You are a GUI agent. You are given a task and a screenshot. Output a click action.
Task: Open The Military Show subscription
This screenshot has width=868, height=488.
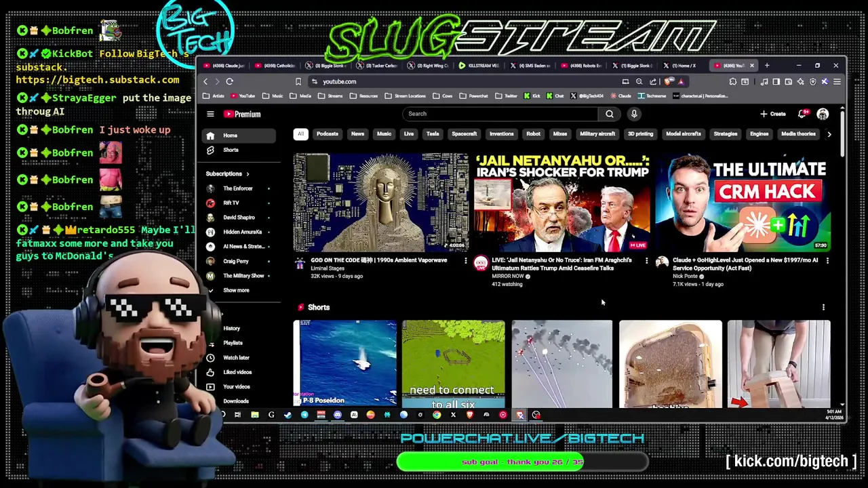239,276
